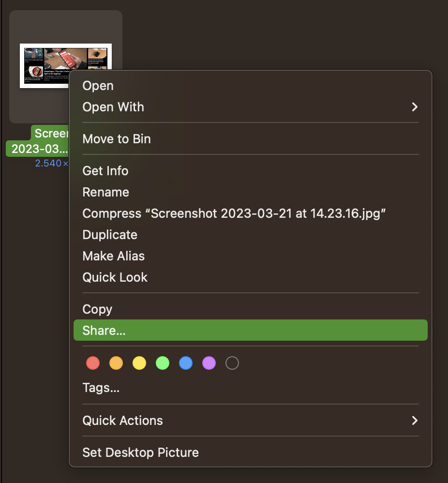Apply the red color tag
The height and width of the screenshot is (483, 448).
[92, 363]
